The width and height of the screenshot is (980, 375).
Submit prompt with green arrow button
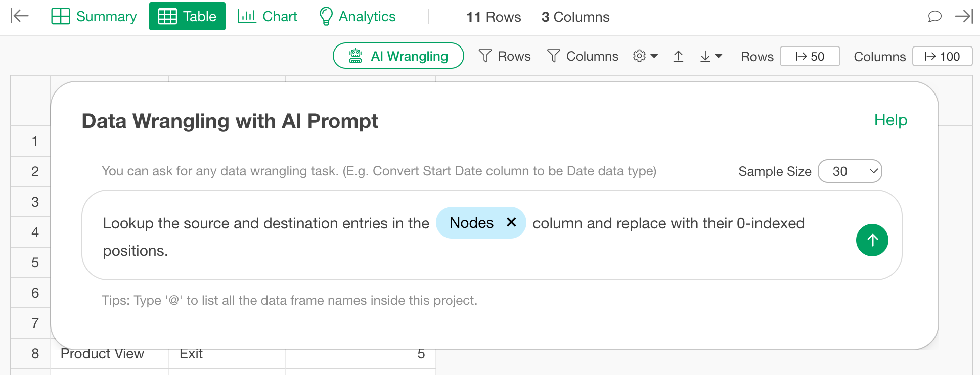(x=872, y=240)
